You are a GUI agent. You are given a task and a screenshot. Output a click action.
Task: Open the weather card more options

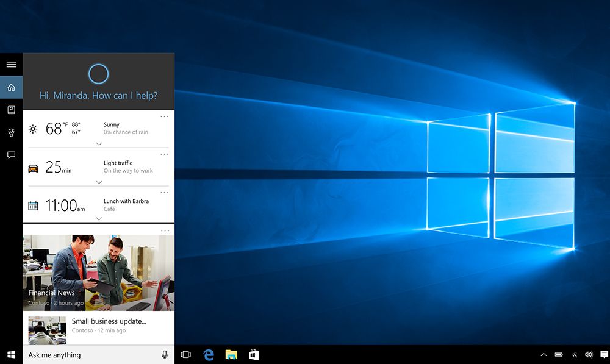pyautogui.click(x=165, y=116)
